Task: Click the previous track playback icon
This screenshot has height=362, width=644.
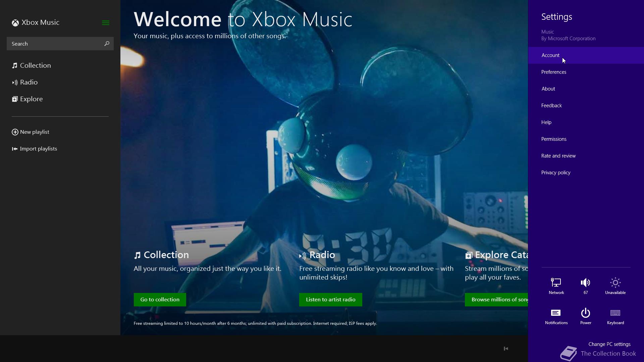Action: coord(506,349)
